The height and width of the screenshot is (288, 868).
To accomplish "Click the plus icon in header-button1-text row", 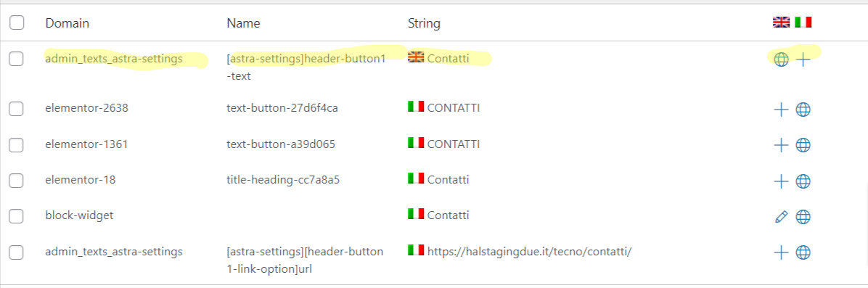I will [803, 59].
